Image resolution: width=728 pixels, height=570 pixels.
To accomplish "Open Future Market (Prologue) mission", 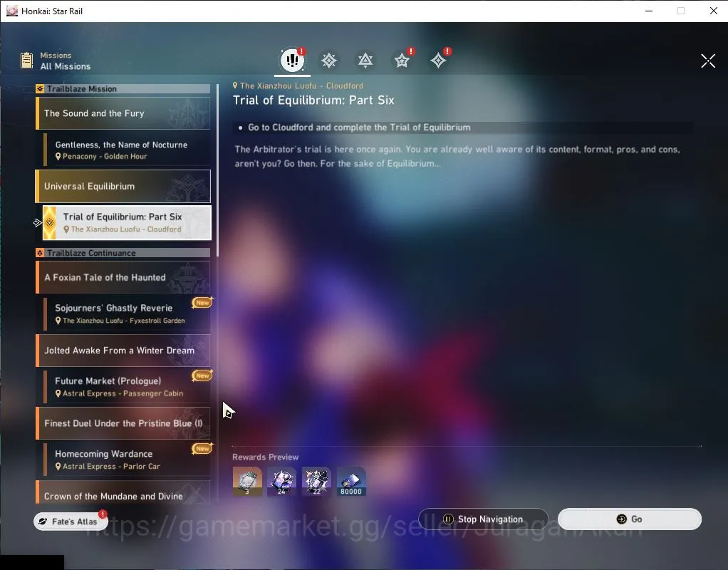I will [127, 386].
